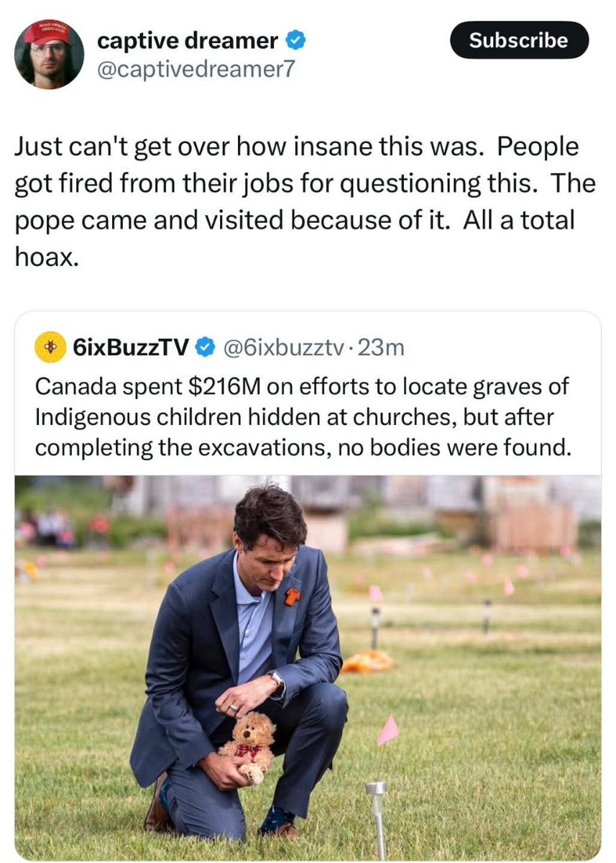616x863 pixels.
Task: Open captive dreamer's profile avatar
Action: point(49,55)
